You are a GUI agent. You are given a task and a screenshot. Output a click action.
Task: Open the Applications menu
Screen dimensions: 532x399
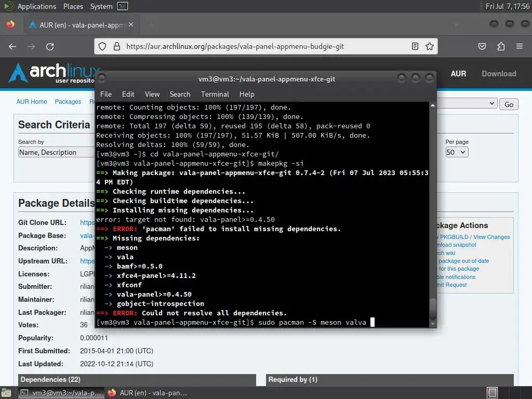(x=37, y=6)
